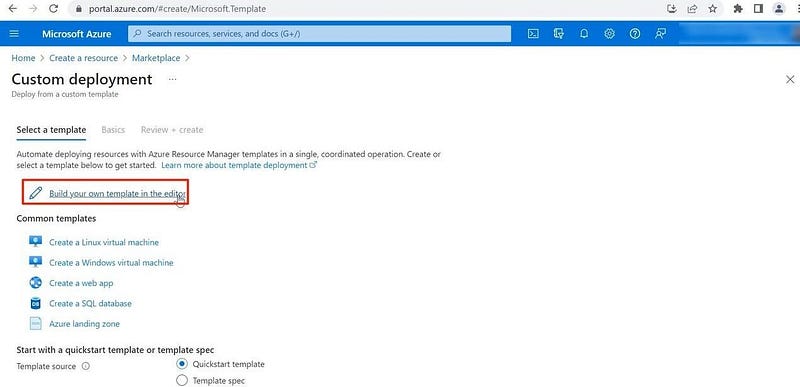Click the browser forward arrow
This screenshot has width=800, height=387.
[x=33, y=9]
